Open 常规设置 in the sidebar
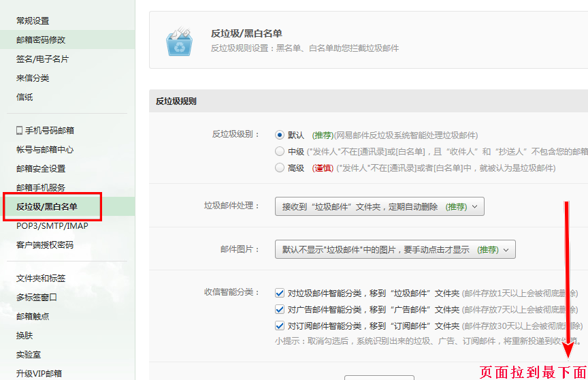 pyautogui.click(x=33, y=21)
